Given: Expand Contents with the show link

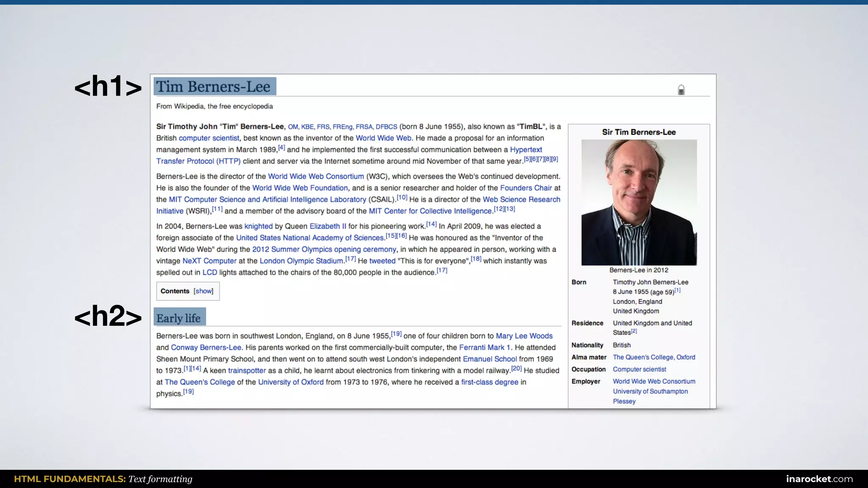Looking at the screenshot, I should (203, 291).
